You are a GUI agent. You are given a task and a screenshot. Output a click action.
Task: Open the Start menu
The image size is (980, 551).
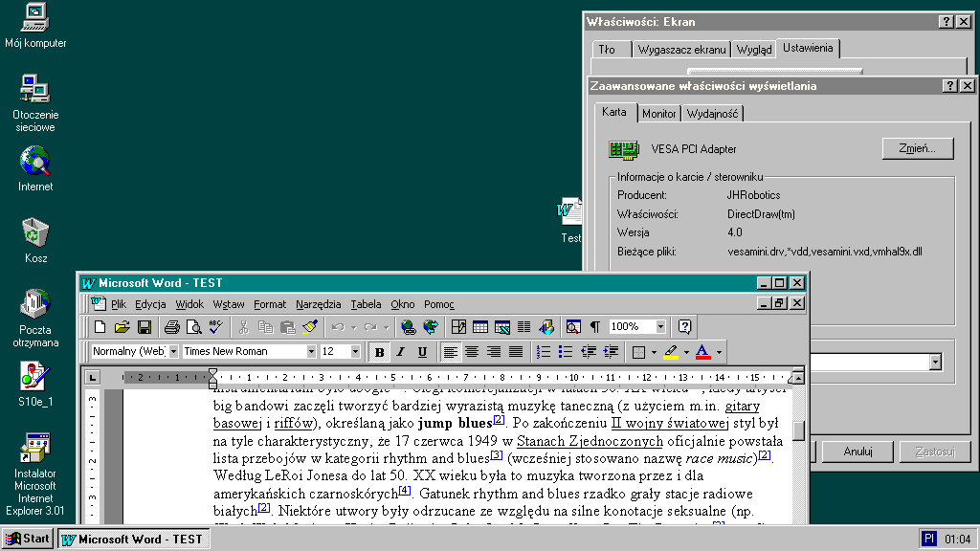(28, 539)
